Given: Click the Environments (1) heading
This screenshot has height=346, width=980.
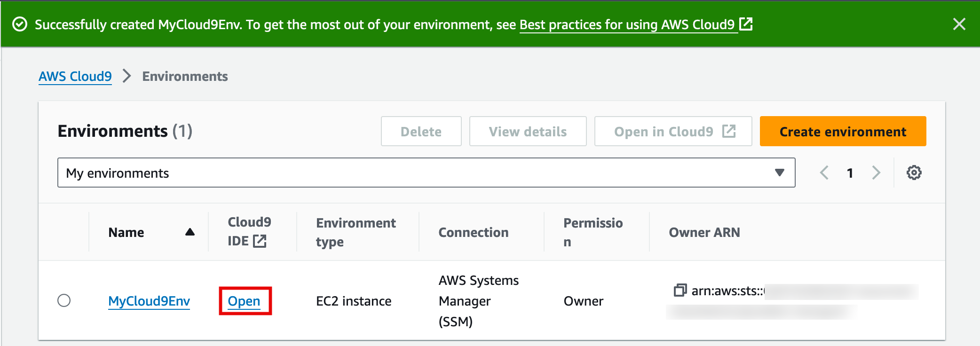Looking at the screenshot, I should click(x=125, y=131).
